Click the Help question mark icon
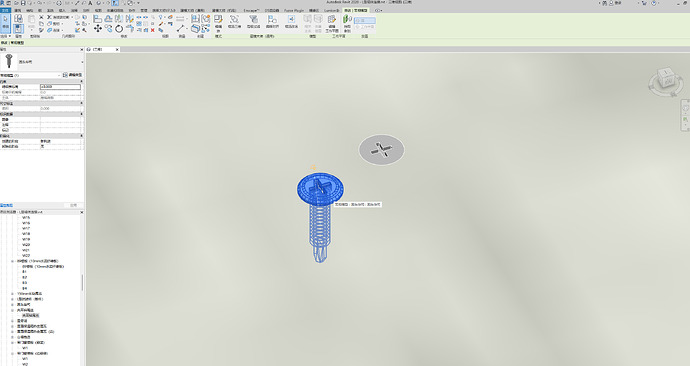This screenshot has height=366, width=690. pyautogui.click(x=654, y=3)
